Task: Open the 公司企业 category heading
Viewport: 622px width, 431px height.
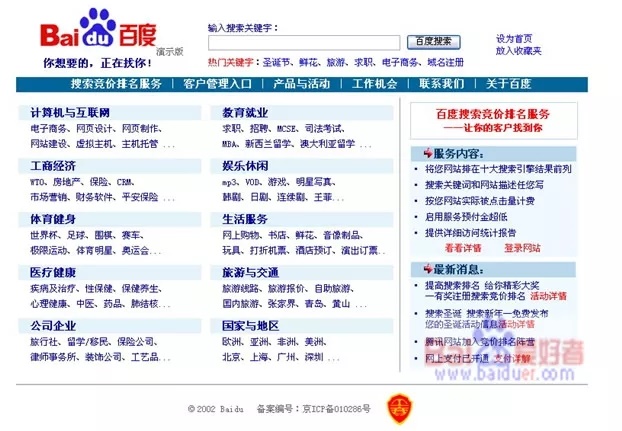Action: [53, 326]
